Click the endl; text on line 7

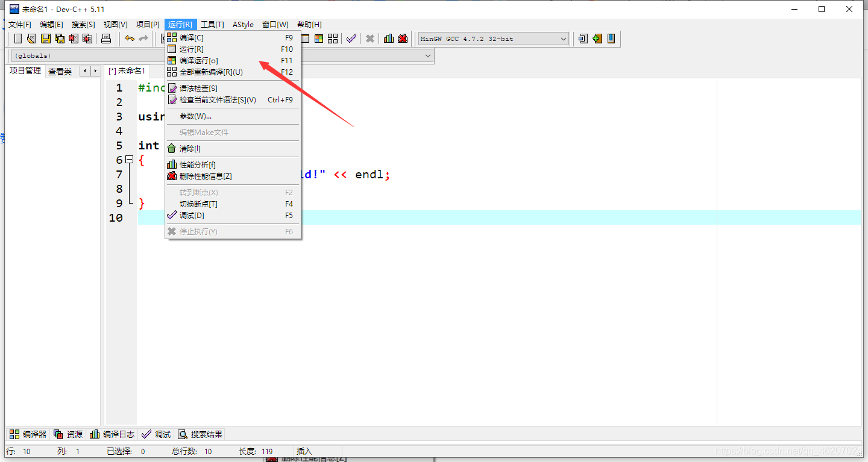(x=373, y=175)
